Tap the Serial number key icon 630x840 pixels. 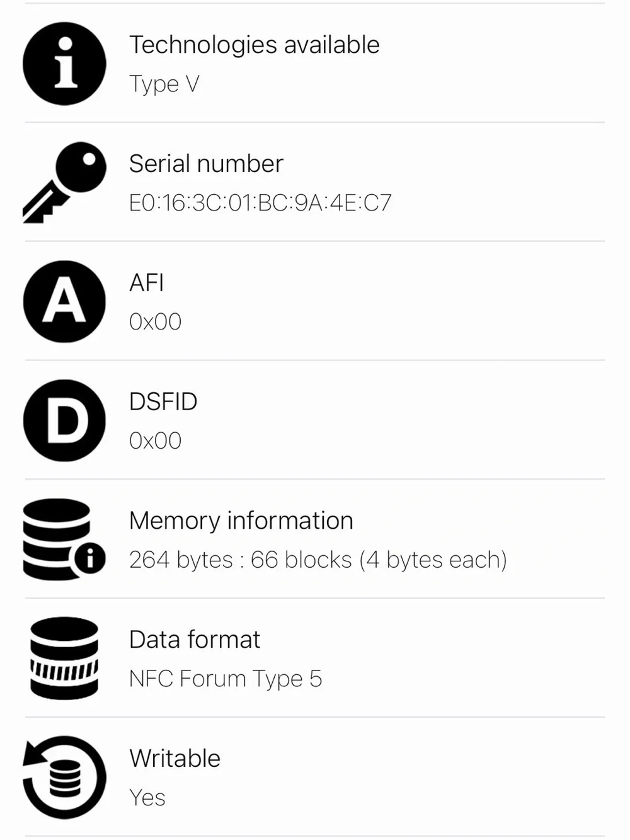(x=64, y=182)
